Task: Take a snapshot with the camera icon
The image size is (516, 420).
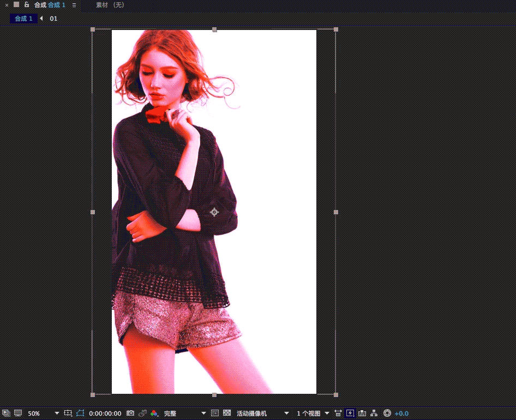Action: (x=130, y=413)
